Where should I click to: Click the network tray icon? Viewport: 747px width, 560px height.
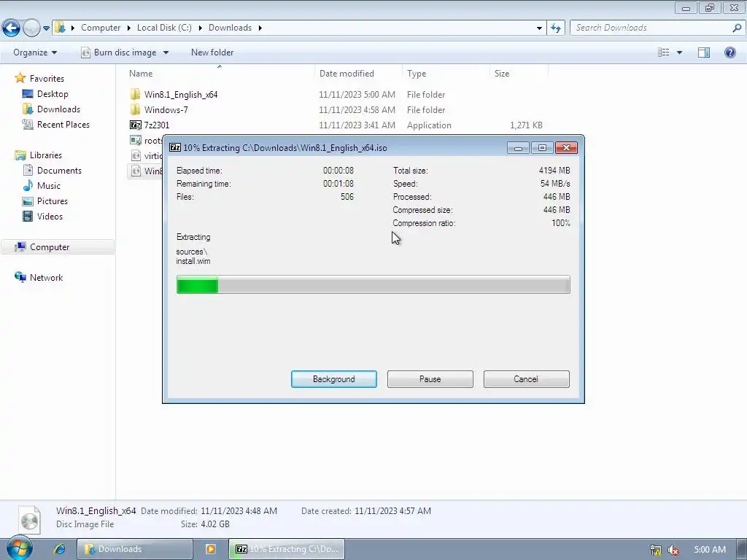tap(656, 550)
